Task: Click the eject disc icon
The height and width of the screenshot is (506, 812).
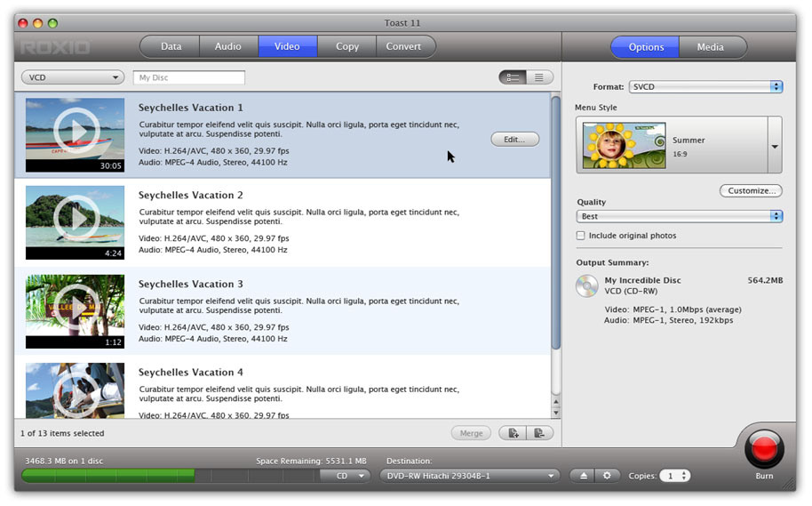Action: [x=583, y=476]
